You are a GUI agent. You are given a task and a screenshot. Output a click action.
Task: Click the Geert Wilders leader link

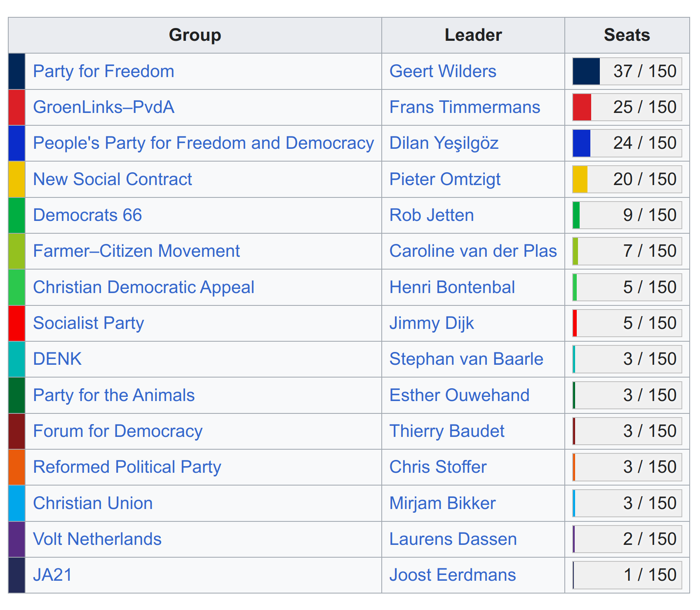pos(442,71)
